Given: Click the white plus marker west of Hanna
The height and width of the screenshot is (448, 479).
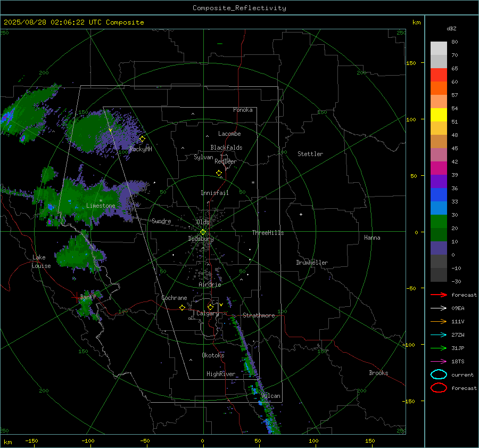Looking at the screenshot, I should click(301, 214).
